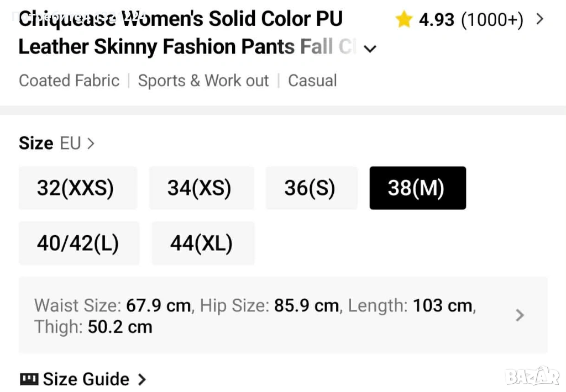Viewport: 566px width, 392px height.
Task: Click the Casual tag
Action: (312, 81)
